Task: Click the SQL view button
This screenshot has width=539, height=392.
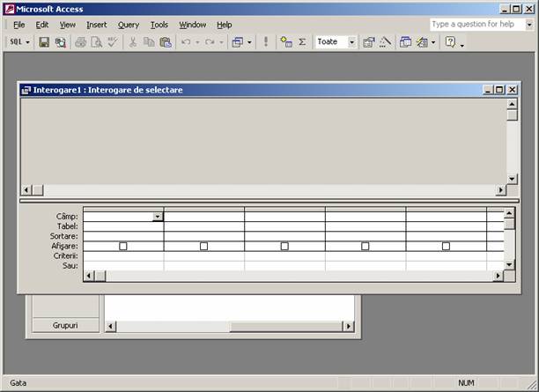Action: (x=17, y=41)
